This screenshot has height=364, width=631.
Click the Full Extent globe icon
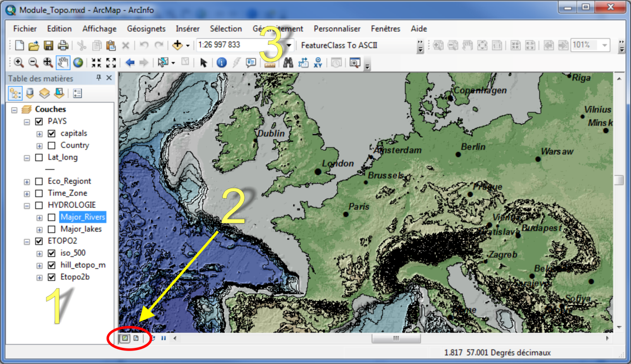pyautogui.click(x=78, y=63)
